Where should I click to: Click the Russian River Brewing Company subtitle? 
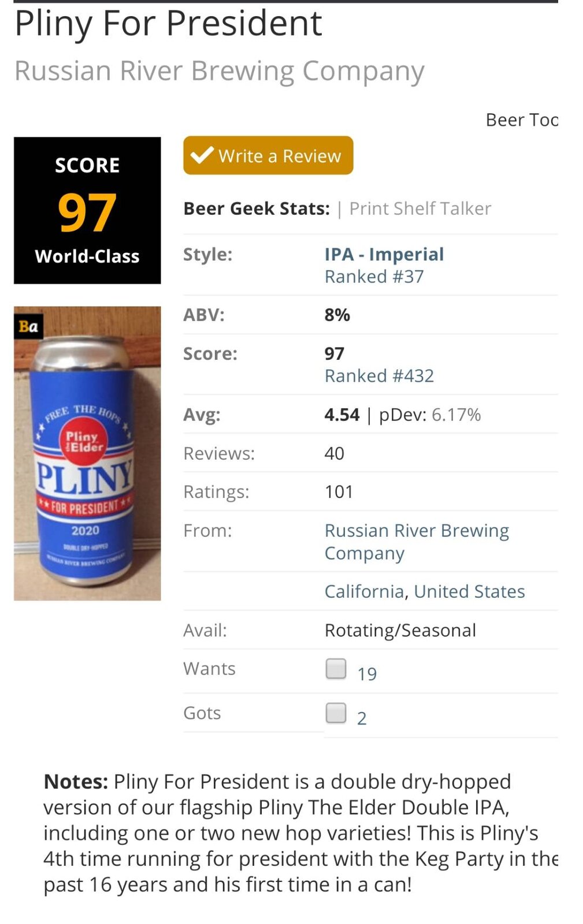(220, 71)
